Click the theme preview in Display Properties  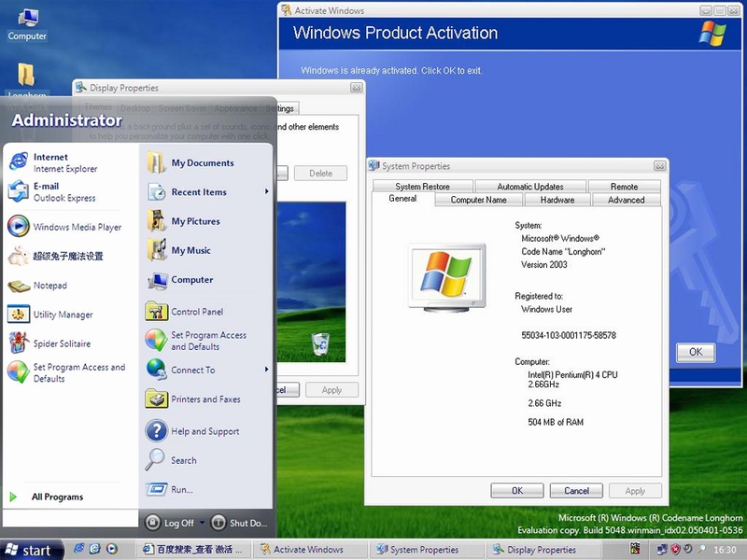(x=312, y=282)
